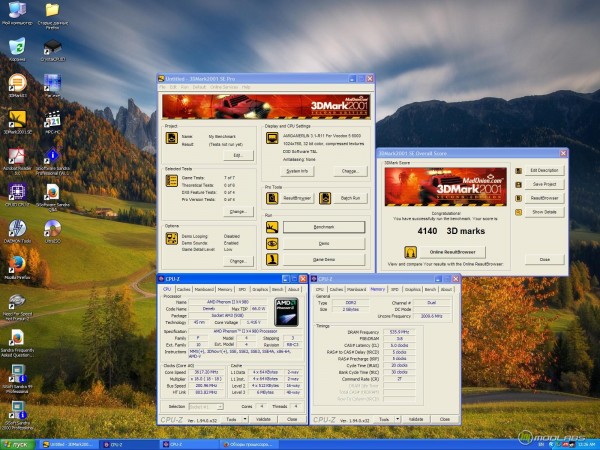Click the Batch Run button
This screenshot has height=450, width=600.
350,198
